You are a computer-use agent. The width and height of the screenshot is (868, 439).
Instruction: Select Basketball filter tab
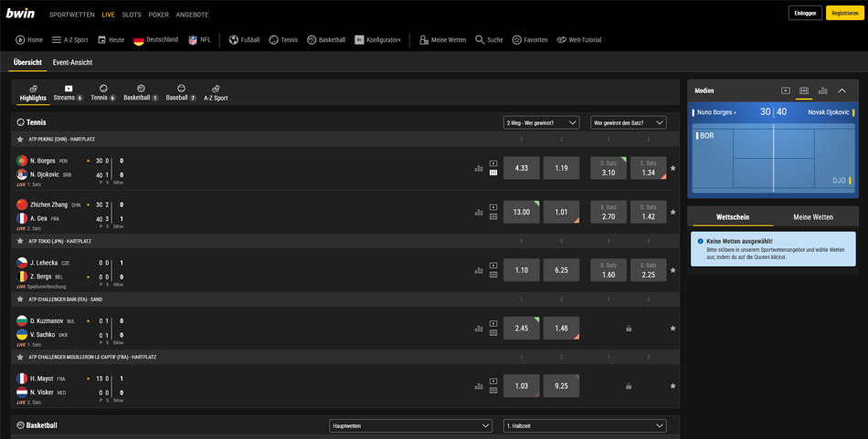[141, 93]
